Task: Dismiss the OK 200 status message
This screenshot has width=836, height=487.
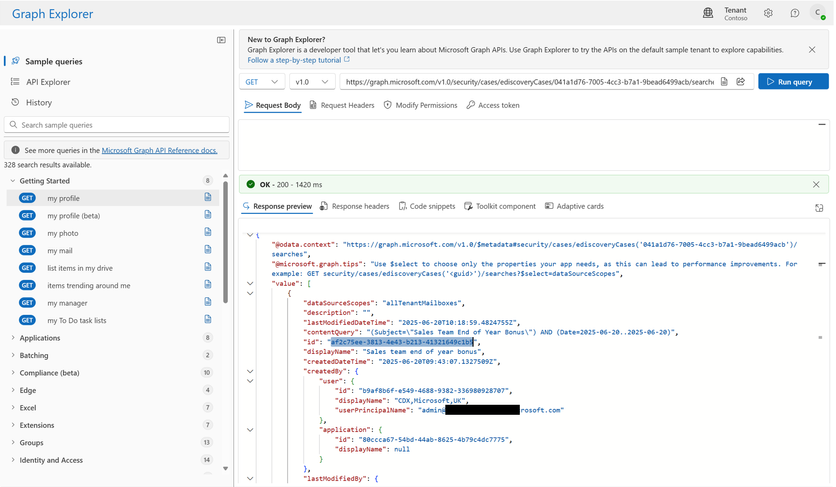Action: pyautogui.click(x=816, y=185)
